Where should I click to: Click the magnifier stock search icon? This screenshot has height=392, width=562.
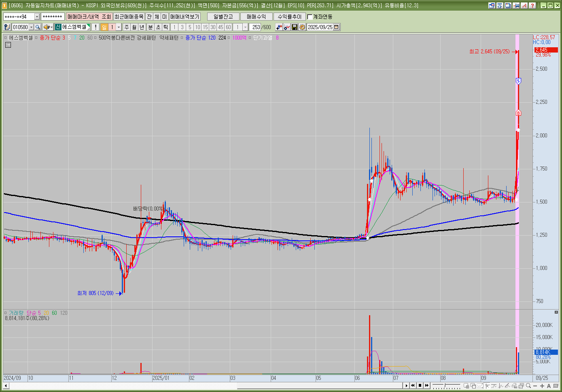[x=38, y=27]
